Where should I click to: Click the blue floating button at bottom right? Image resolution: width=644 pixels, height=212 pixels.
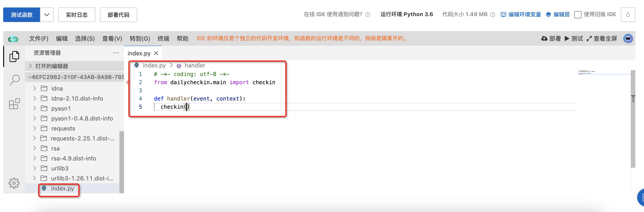click(641, 197)
